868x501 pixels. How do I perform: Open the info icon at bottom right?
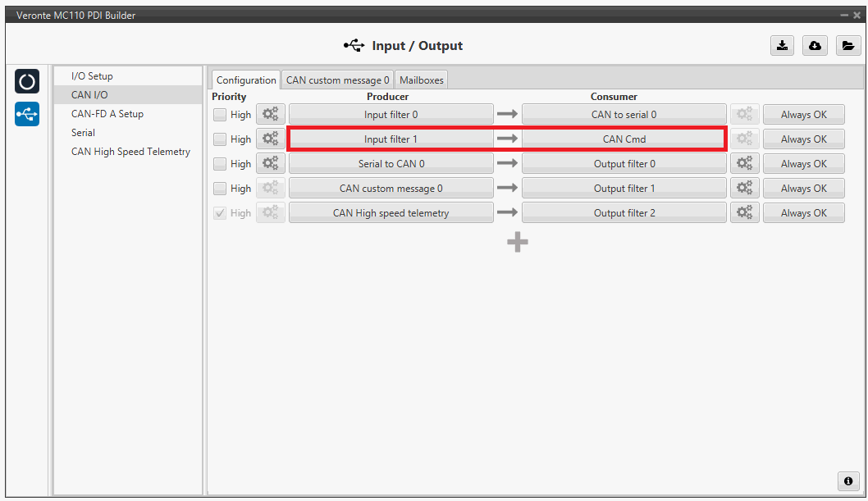pos(848,481)
